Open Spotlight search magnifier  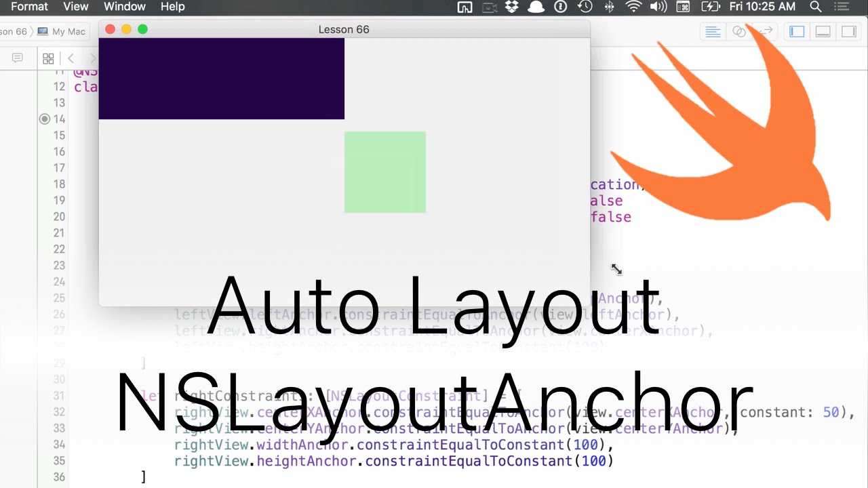coord(816,7)
